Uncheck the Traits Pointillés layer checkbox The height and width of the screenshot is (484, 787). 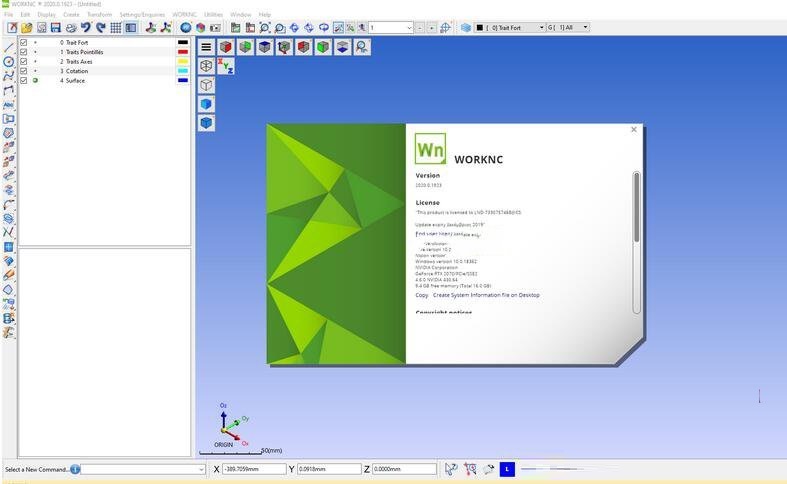(24, 52)
